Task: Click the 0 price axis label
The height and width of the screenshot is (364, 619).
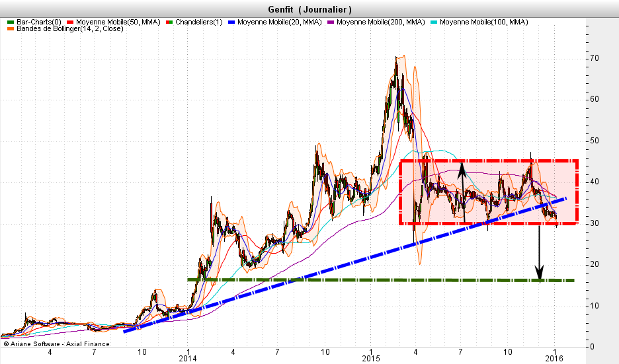Action: [x=592, y=347]
